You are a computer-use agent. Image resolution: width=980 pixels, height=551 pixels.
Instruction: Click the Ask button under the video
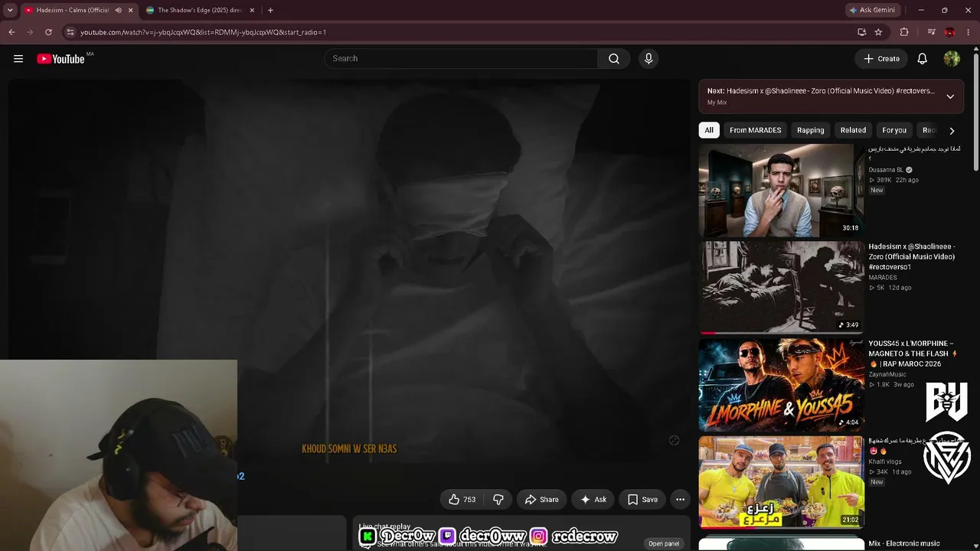click(593, 500)
